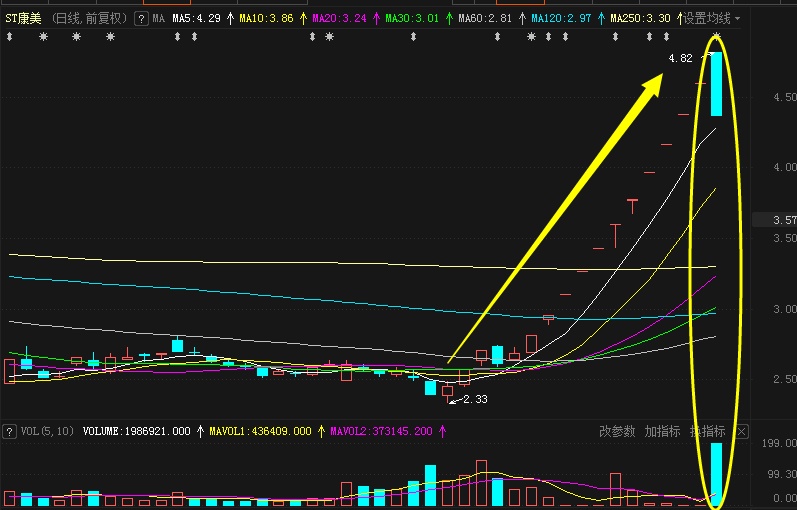Click the tallest cyan volume bar
Screen dimensions: 797x510
717,472
